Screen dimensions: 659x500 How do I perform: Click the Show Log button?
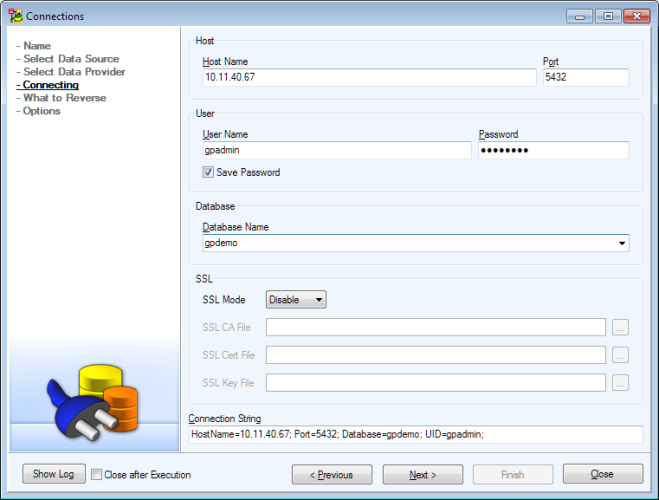click(x=54, y=474)
